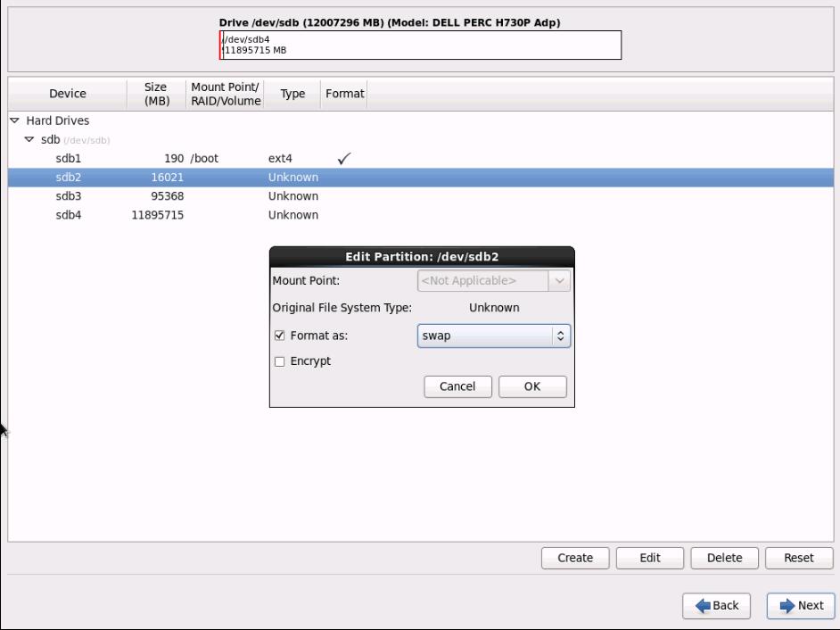The image size is (840, 630).
Task: Click the Reset button
Action: [798, 558]
